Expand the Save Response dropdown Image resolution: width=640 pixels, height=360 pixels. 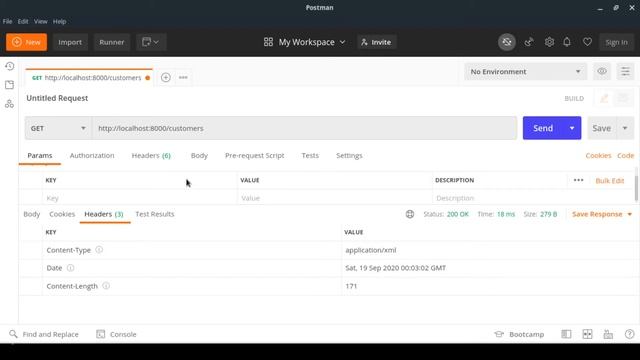(x=629, y=214)
